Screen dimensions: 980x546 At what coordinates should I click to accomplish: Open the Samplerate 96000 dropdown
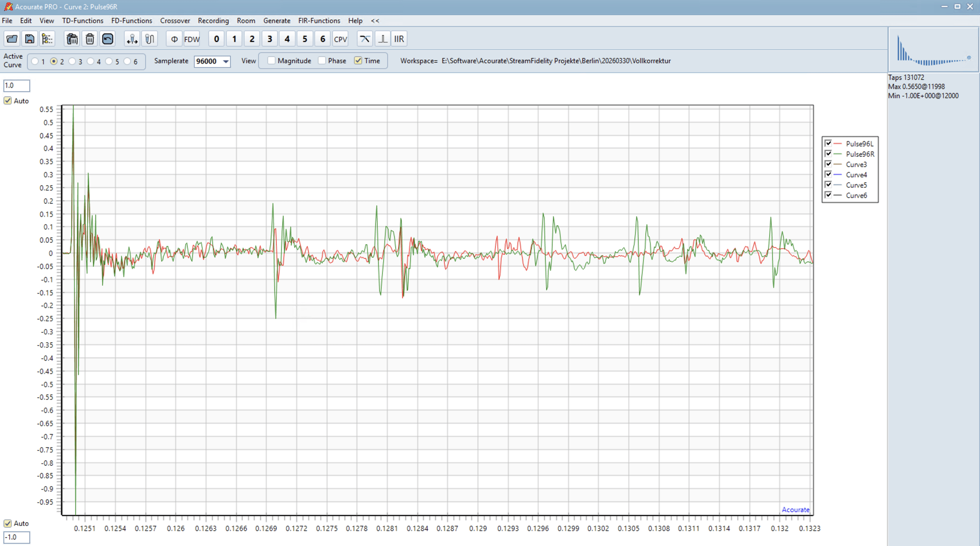point(226,61)
